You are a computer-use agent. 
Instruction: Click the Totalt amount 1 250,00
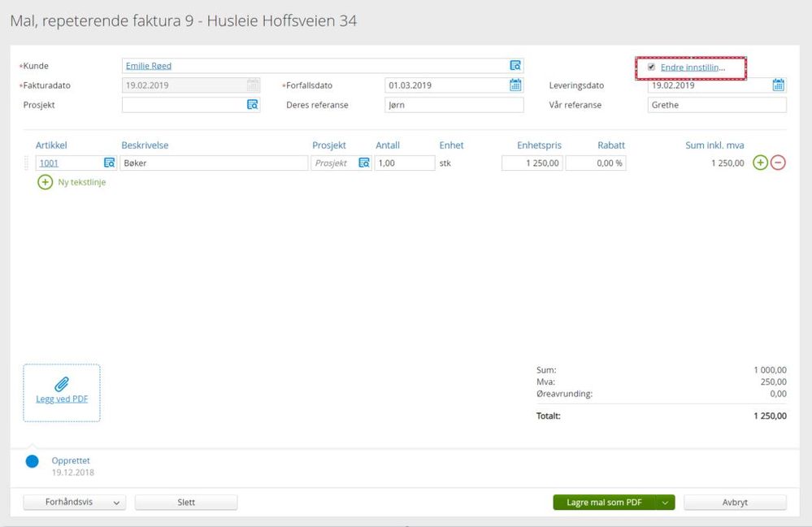[770, 416]
